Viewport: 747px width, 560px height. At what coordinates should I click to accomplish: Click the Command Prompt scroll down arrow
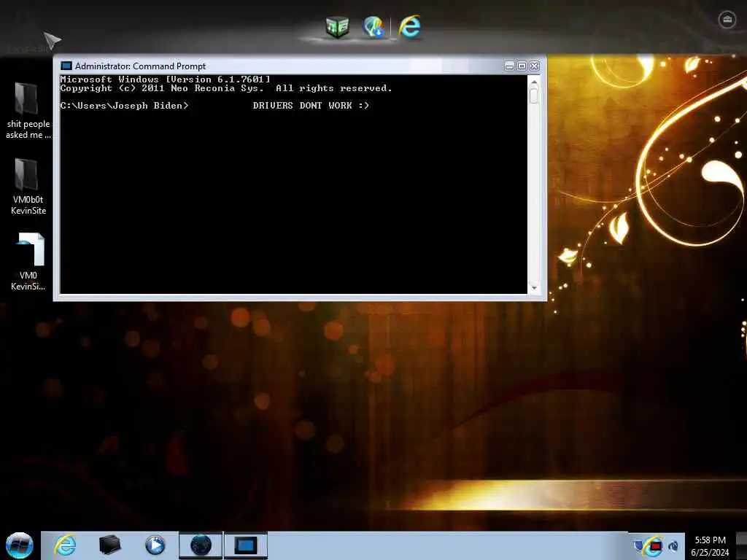pyautogui.click(x=533, y=287)
